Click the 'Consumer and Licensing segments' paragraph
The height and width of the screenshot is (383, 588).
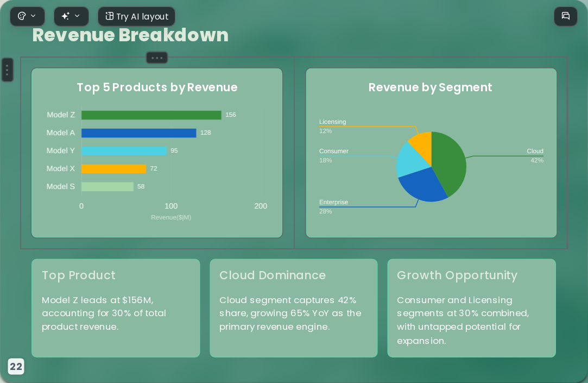tap(463, 321)
